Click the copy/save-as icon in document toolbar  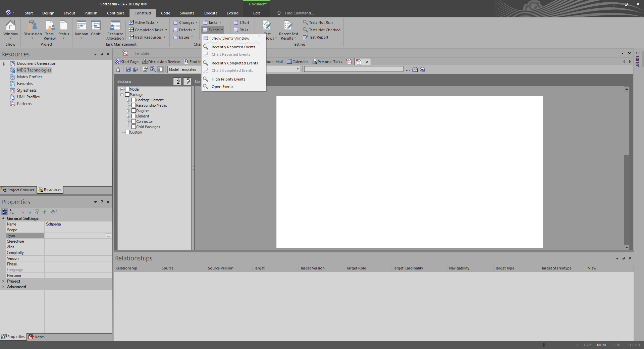coord(136,69)
